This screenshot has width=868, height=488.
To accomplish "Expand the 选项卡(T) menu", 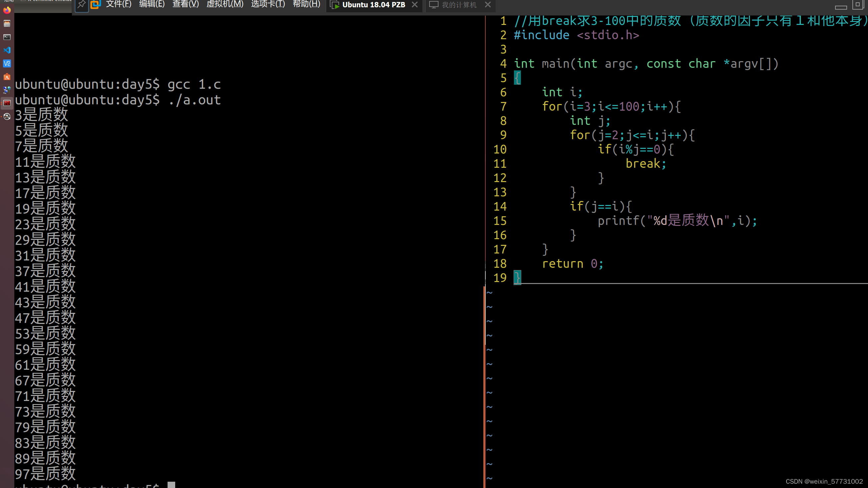I will (268, 4).
